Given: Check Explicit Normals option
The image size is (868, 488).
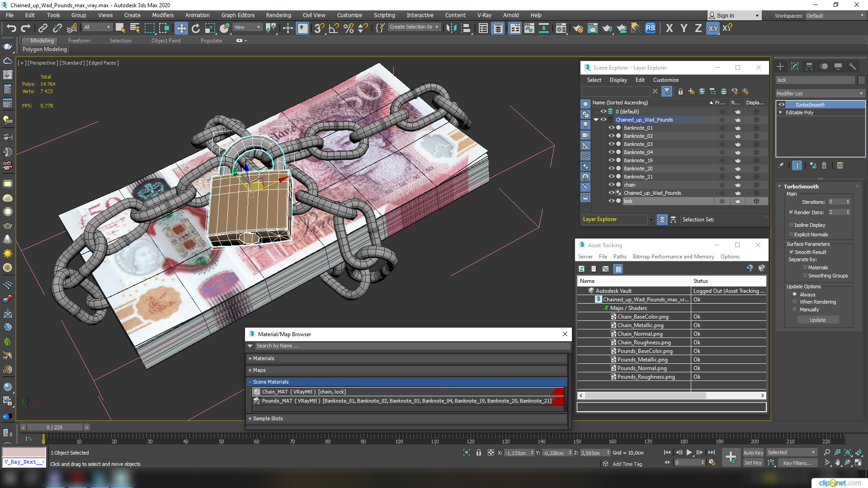Looking at the screenshot, I should [x=791, y=234].
